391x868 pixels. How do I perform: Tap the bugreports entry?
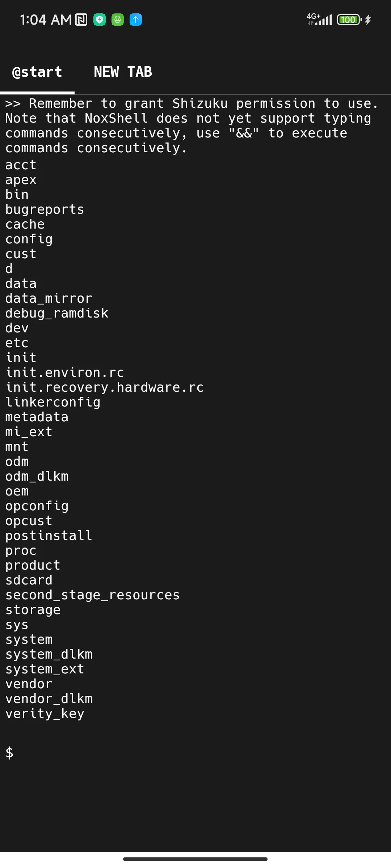tap(45, 209)
